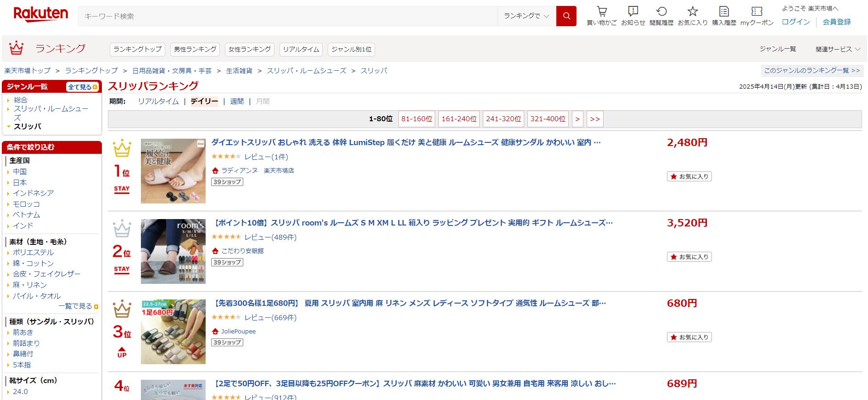Click ジャンル一覧 in ranking header bar

(778, 49)
